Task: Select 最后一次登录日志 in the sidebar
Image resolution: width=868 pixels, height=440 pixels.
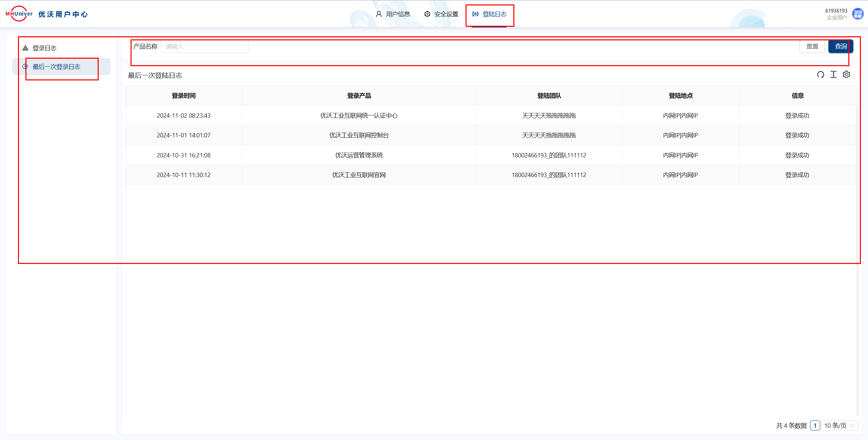Action: tap(56, 67)
